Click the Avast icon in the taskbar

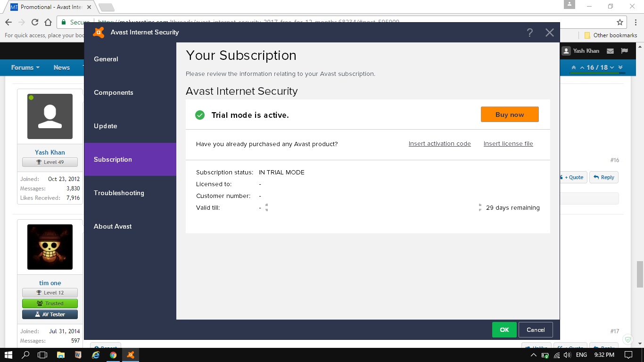point(131,355)
